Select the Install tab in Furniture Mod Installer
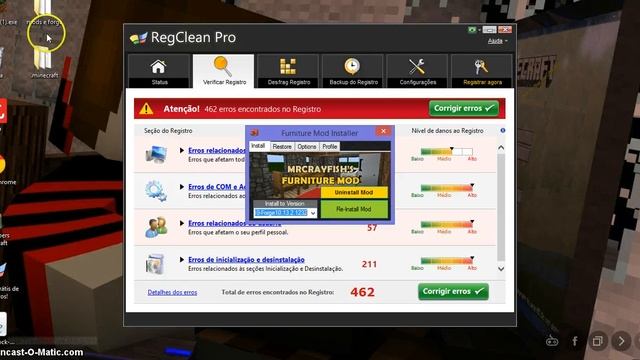Viewport: 640px width, 360px height. [x=258, y=146]
